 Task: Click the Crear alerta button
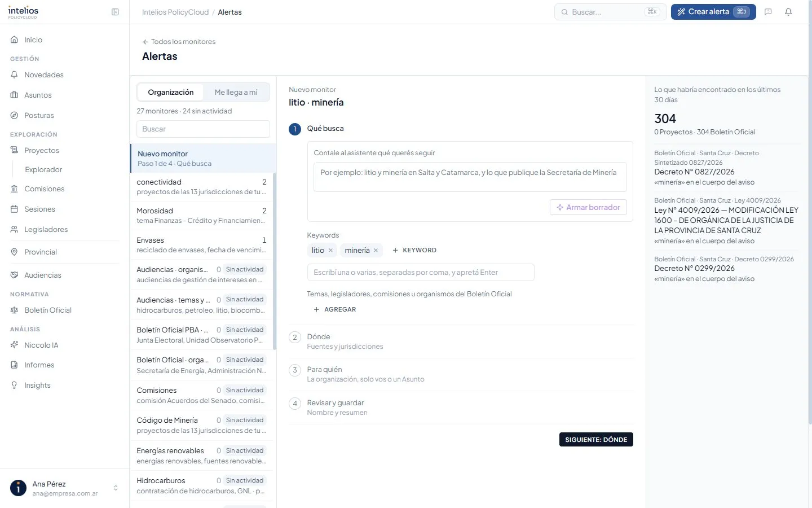pyautogui.click(x=713, y=12)
